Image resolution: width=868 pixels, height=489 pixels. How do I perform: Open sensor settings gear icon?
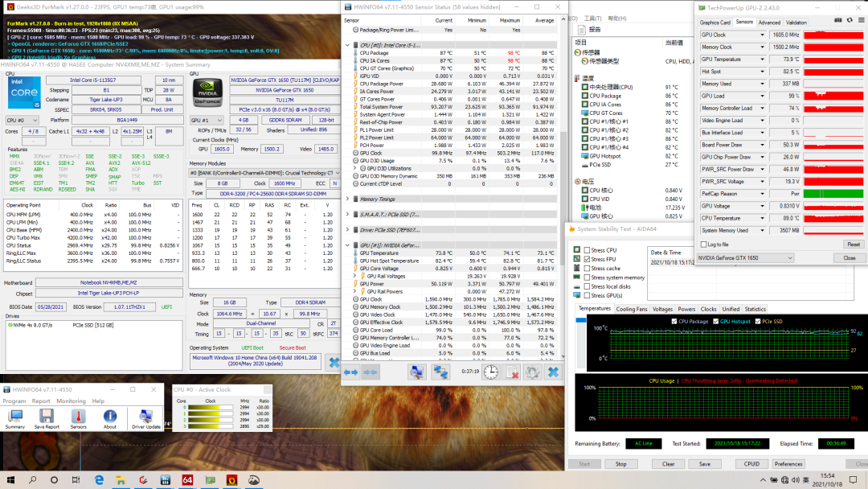[x=533, y=372]
